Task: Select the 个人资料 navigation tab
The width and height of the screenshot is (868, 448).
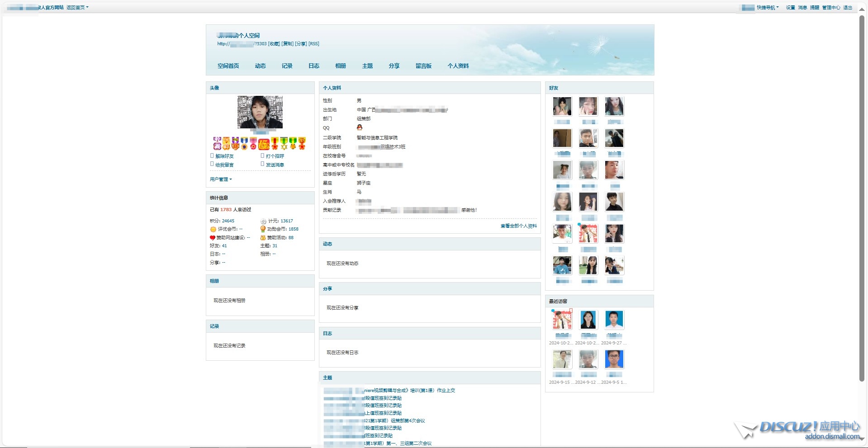Action: (458, 66)
